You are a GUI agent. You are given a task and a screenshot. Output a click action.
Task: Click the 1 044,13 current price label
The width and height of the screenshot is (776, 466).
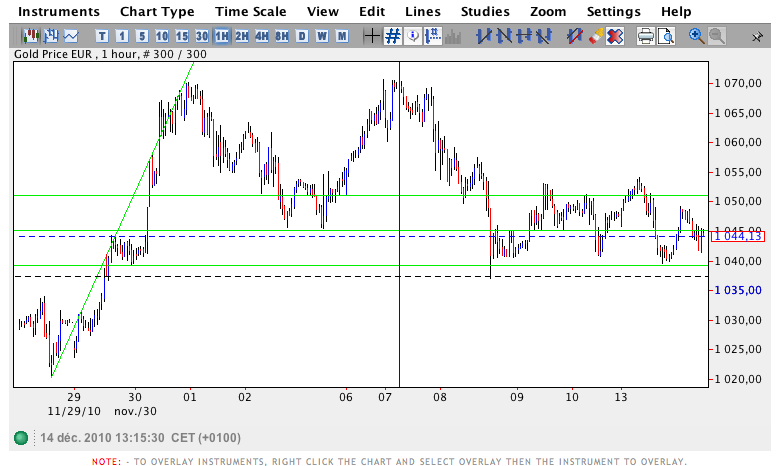point(738,236)
